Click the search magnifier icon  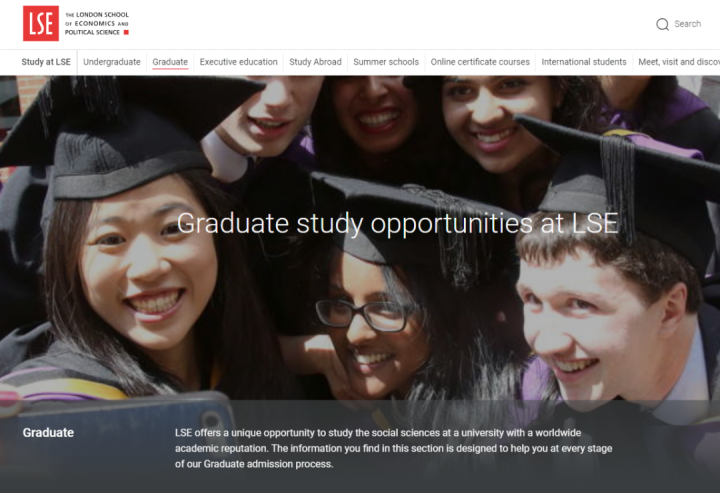(x=662, y=24)
